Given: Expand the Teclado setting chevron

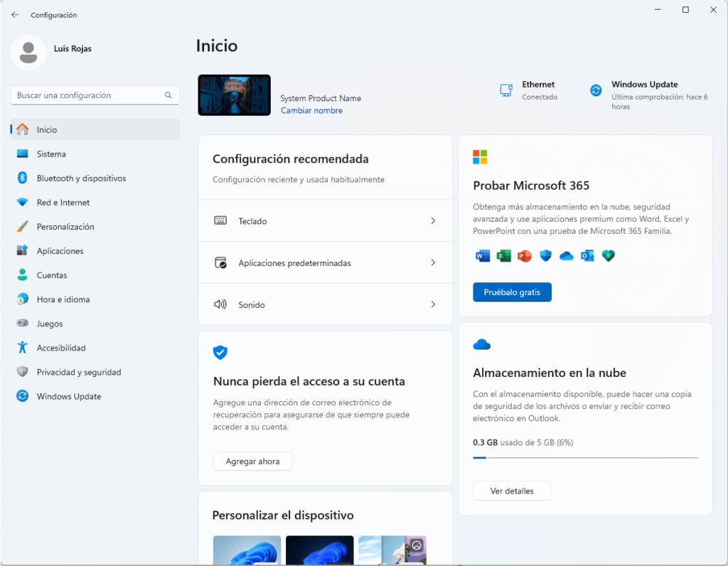Looking at the screenshot, I should [433, 221].
